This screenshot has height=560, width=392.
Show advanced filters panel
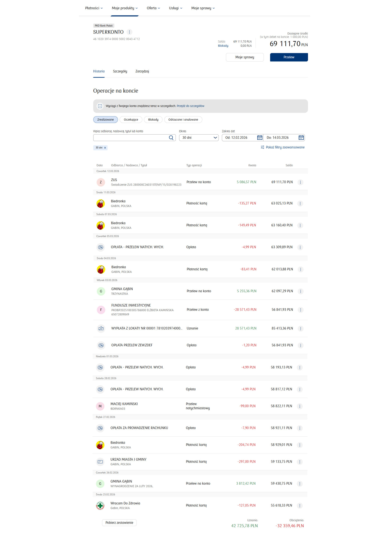tap(282, 147)
